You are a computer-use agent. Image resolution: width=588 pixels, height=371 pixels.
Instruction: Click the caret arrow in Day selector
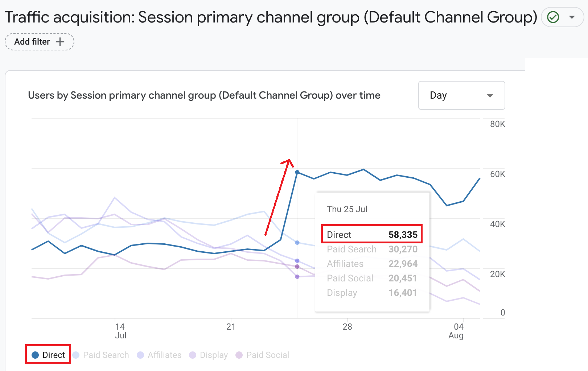pos(490,95)
